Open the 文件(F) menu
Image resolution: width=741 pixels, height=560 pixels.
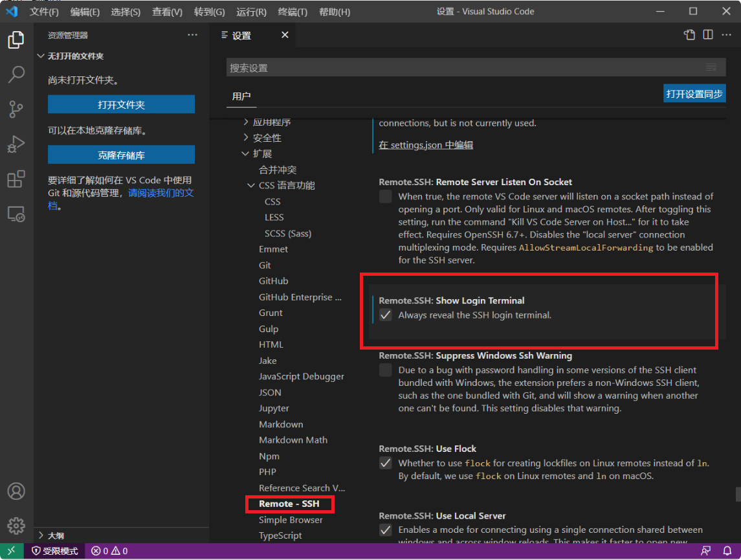(x=45, y=12)
